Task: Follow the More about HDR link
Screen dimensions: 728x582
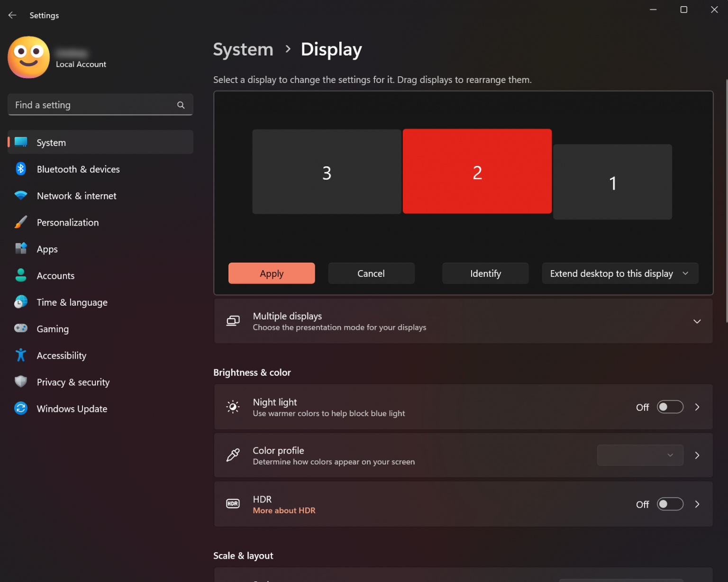Action: click(x=284, y=510)
